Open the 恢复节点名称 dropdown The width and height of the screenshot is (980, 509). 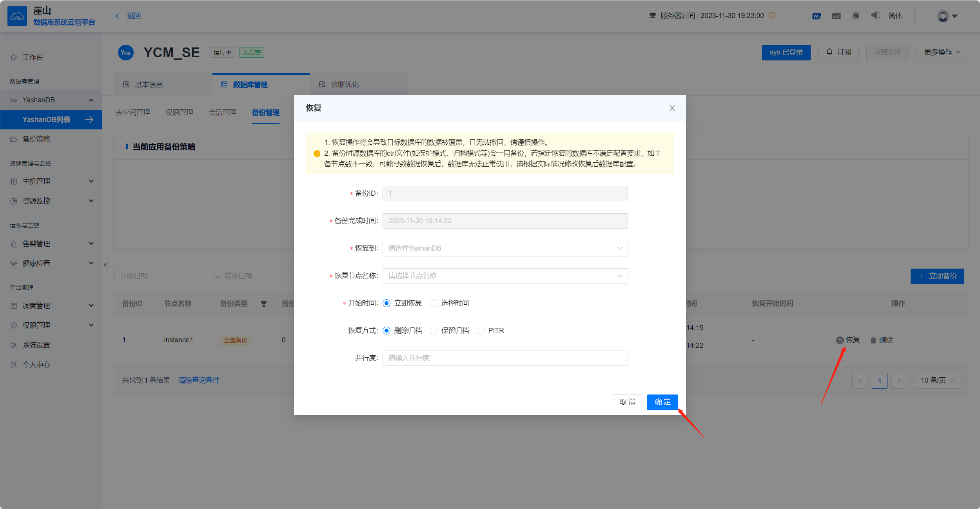click(505, 276)
